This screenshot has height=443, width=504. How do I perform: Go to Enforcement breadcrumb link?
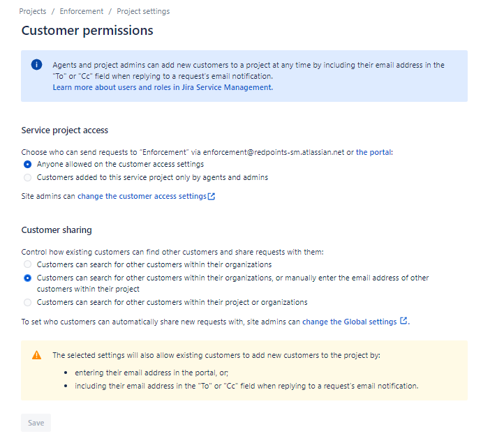click(81, 11)
